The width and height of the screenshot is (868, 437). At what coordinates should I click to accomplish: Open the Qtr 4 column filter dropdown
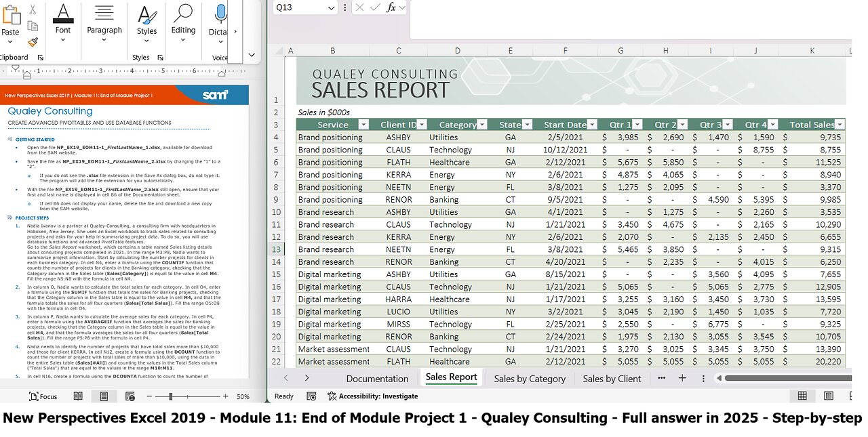click(773, 125)
